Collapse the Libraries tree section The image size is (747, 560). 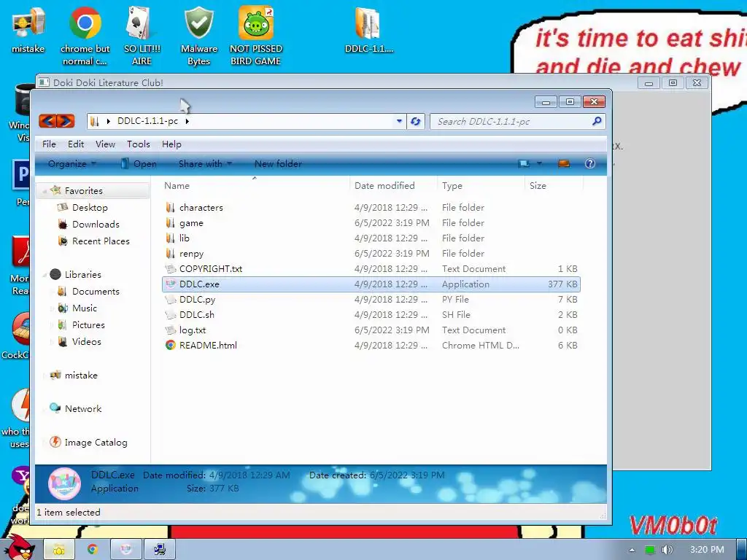(44, 275)
